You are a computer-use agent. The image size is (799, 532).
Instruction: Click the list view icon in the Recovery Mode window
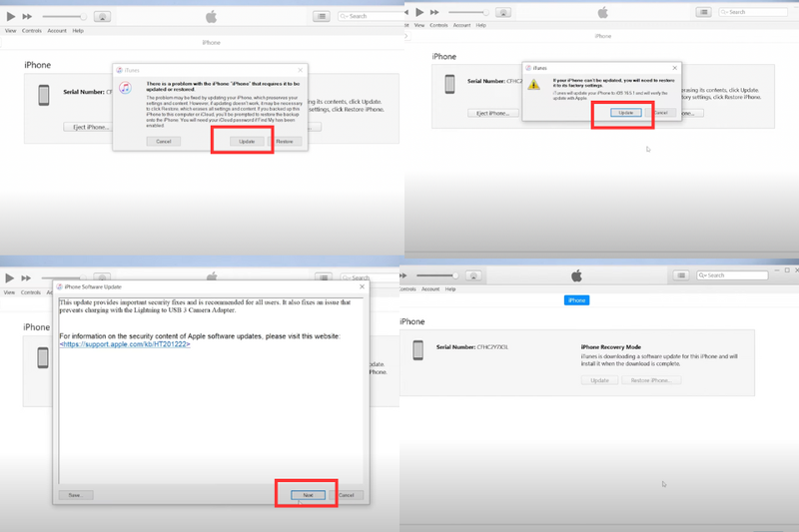(681, 275)
